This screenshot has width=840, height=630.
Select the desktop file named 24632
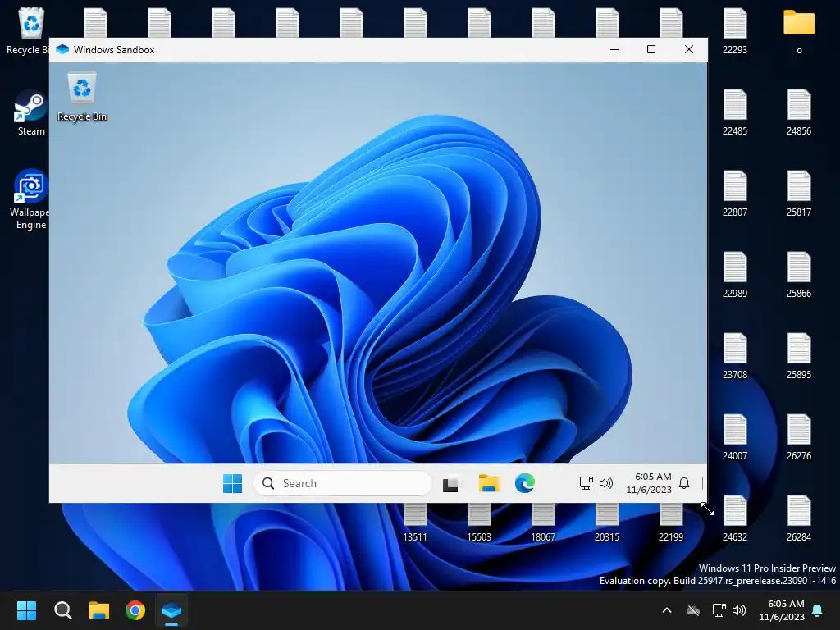pyautogui.click(x=735, y=518)
